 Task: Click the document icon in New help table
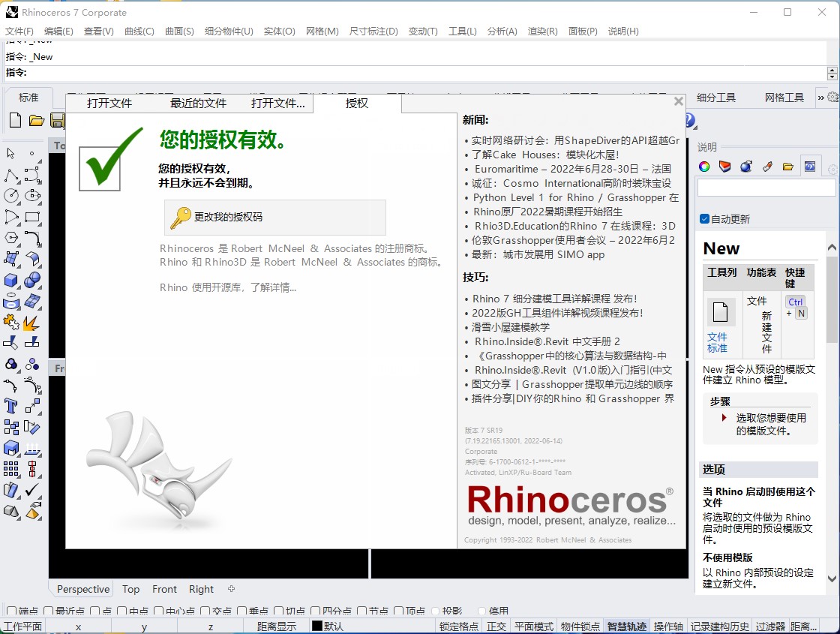tap(721, 311)
